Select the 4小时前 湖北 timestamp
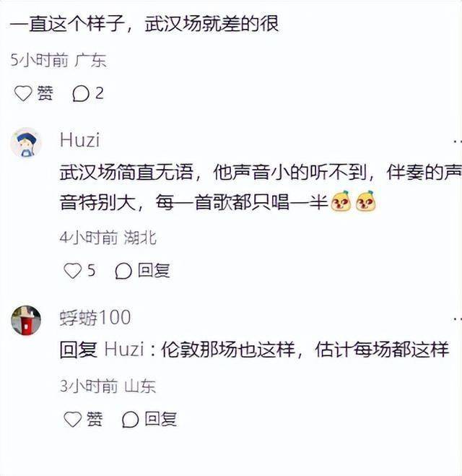 click(108, 238)
